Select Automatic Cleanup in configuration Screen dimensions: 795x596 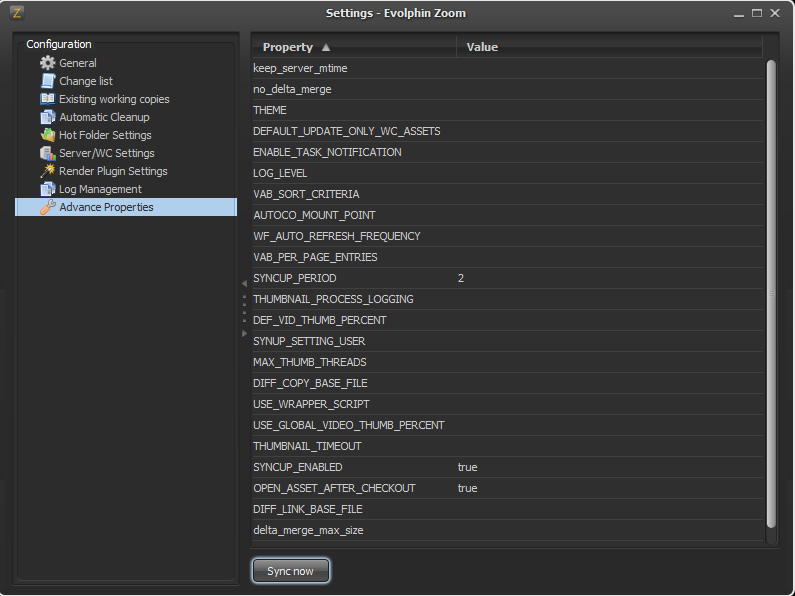pyautogui.click(x=104, y=117)
